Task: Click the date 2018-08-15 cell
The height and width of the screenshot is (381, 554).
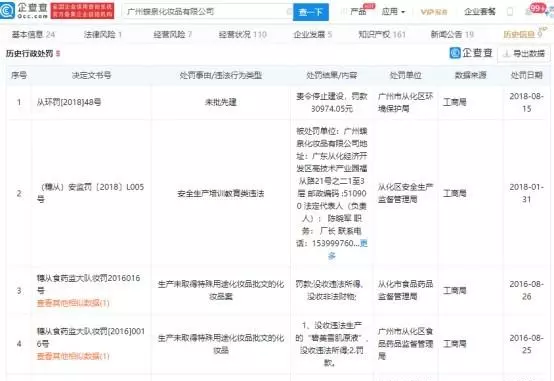Action: coord(526,102)
